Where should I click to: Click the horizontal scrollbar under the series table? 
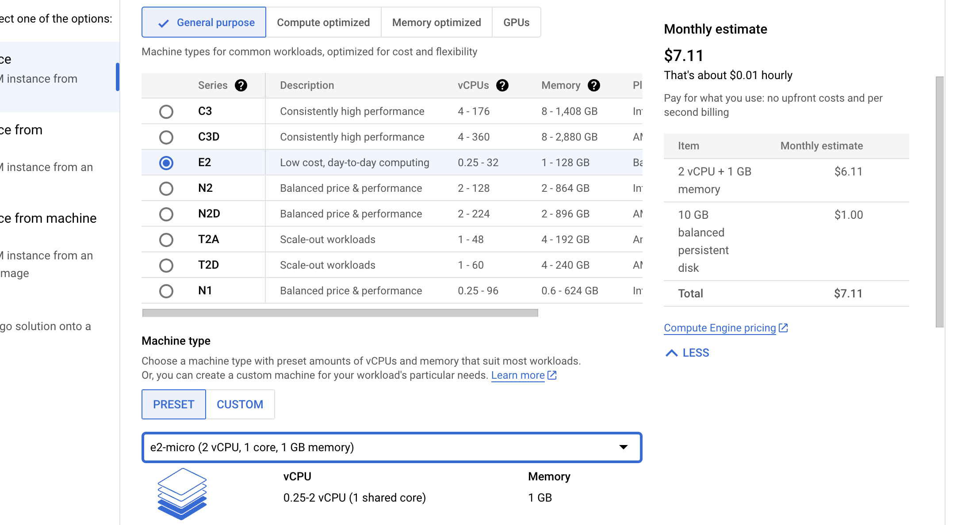[340, 313]
